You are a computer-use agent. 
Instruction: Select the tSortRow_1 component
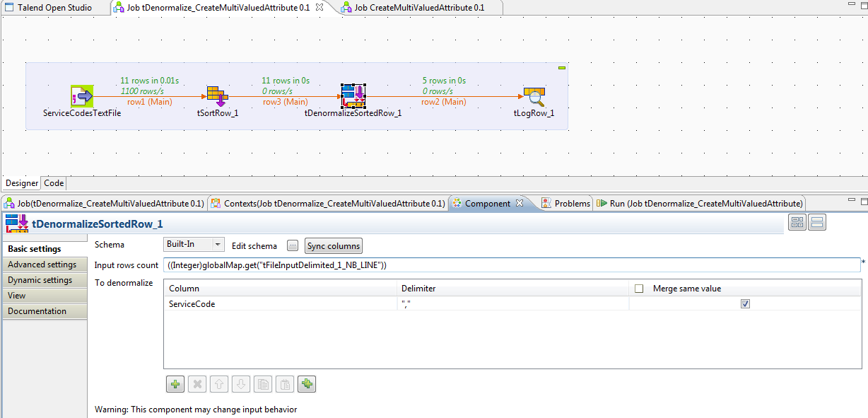[x=216, y=95]
